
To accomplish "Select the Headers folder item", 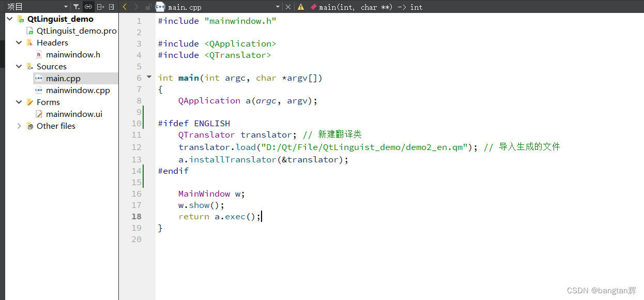I will pyautogui.click(x=52, y=42).
